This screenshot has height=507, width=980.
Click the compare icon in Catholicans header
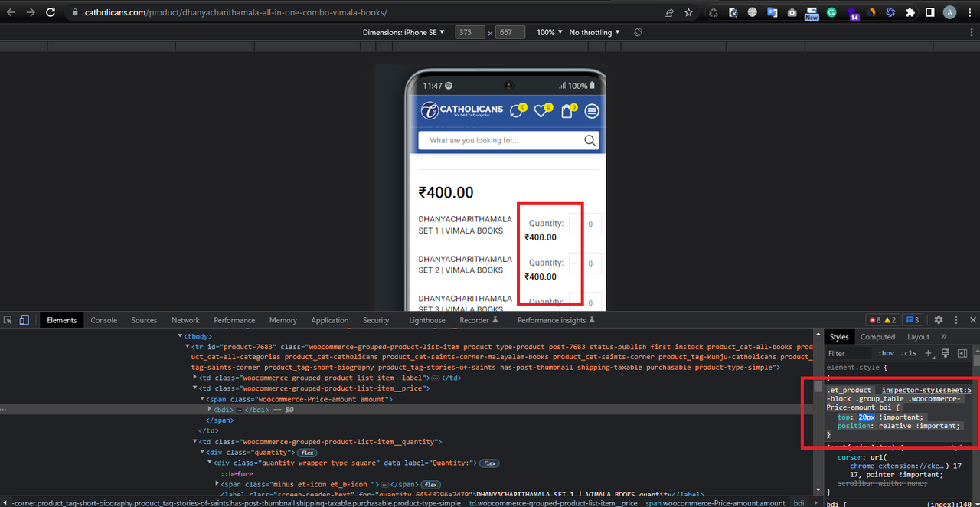pos(518,111)
